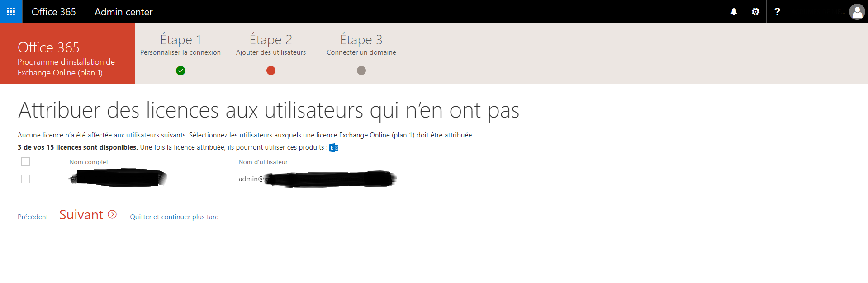The image size is (868, 283).
Task: Click the Nom d'utilisateur column header
Action: (x=263, y=162)
